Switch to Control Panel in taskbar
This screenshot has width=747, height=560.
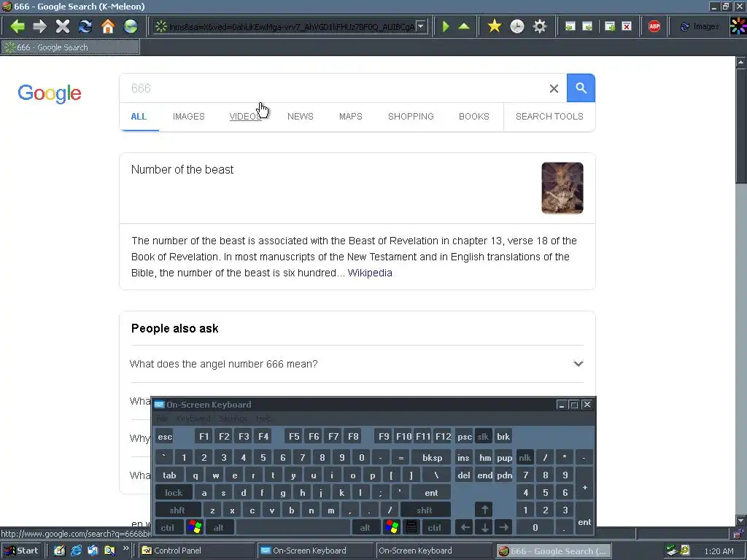tap(197, 551)
